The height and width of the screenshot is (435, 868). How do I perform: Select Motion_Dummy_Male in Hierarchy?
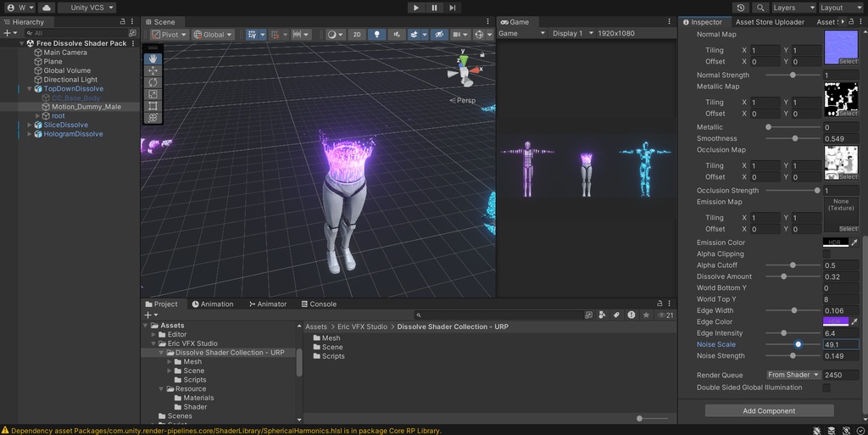pyautogui.click(x=86, y=107)
